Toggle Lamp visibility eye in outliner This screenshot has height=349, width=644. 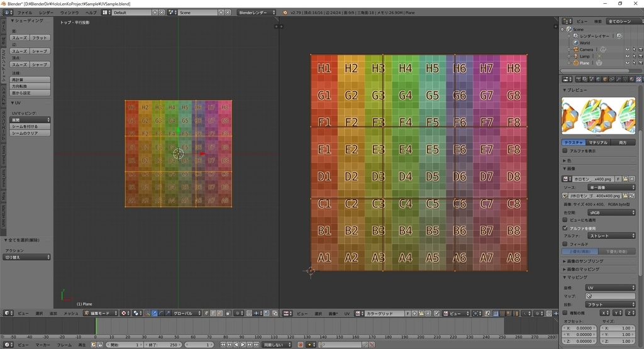coord(627,56)
